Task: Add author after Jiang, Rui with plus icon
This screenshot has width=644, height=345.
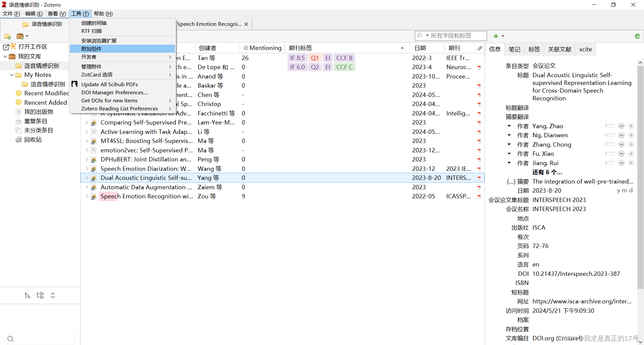Action: [x=631, y=163]
